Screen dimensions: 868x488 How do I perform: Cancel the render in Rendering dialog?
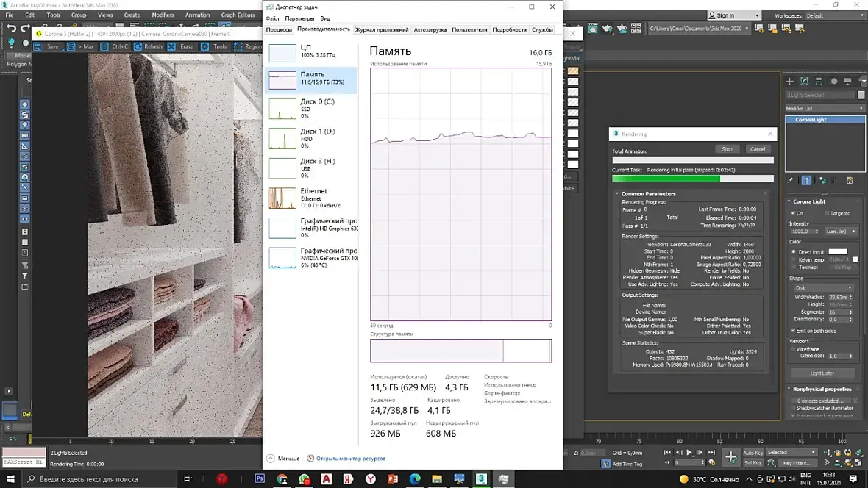pos(757,149)
